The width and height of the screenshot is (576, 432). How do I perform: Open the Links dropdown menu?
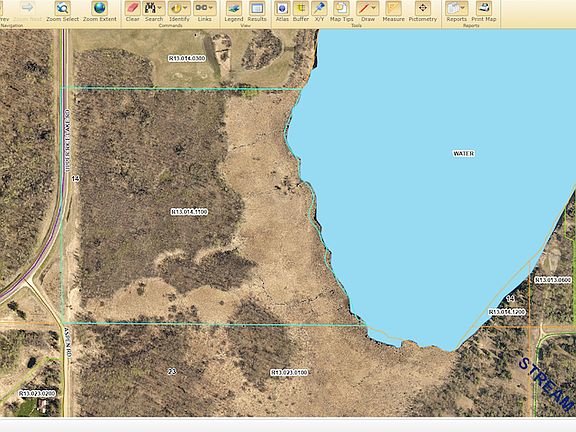pyautogui.click(x=210, y=8)
